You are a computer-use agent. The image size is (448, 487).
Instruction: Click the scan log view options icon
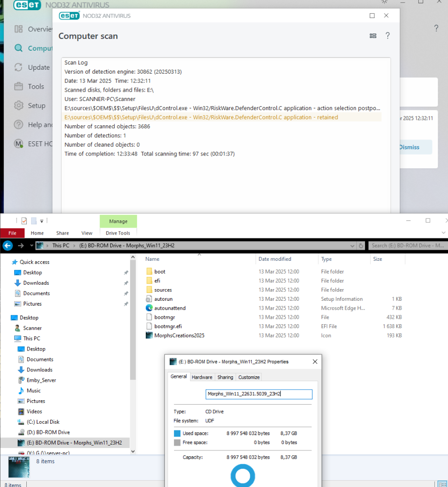[x=373, y=36]
